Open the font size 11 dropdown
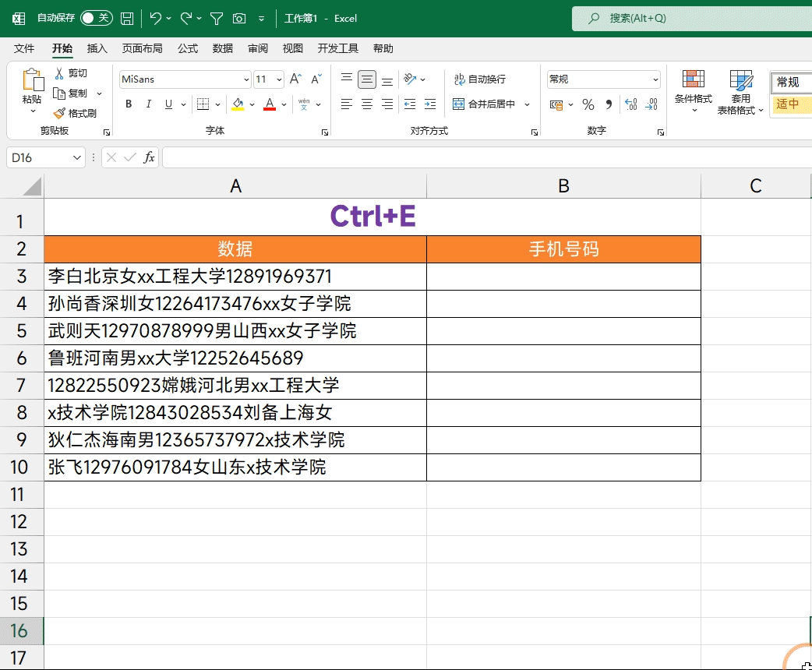 click(279, 79)
